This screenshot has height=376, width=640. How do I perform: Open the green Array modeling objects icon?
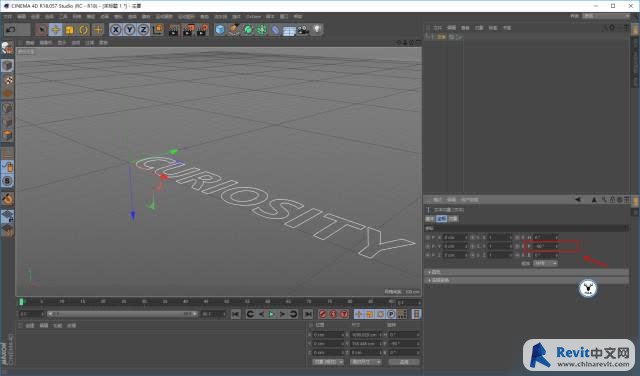[x=262, y=29]
